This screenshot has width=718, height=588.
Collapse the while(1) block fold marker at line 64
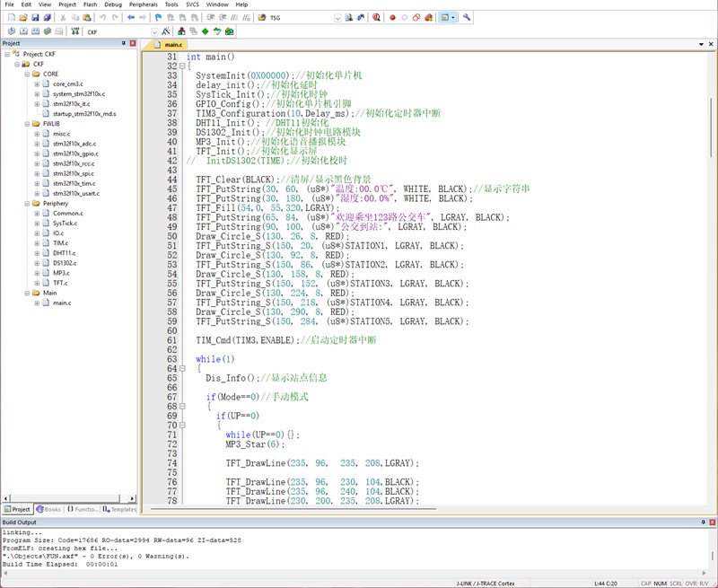click(182, 368)
